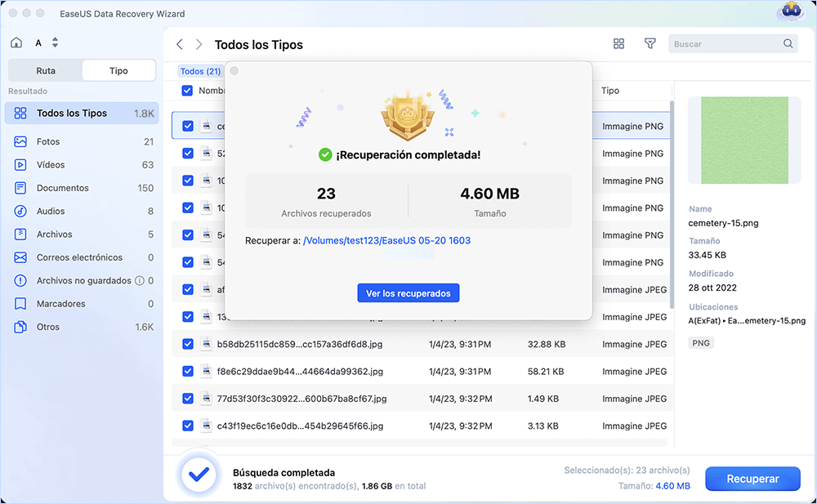Screen dimensions: 817x504
Task: Click the 58.21 KB size cell
Action: coord(546,372)
